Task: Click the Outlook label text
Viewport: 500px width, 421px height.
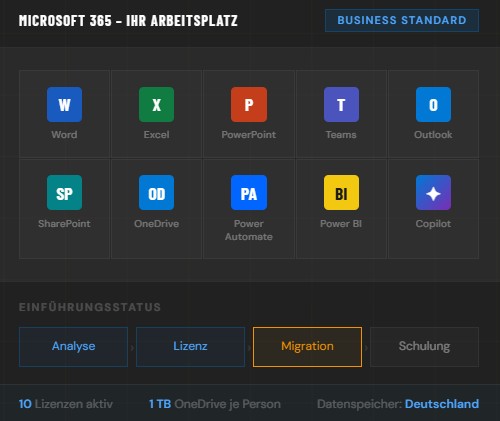Action: coord(433,135)
